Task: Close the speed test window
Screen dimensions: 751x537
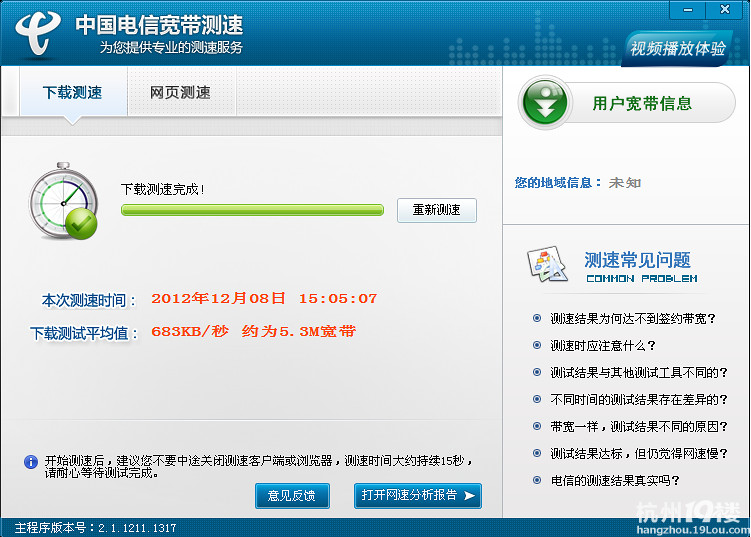Action: click(724, 10)
